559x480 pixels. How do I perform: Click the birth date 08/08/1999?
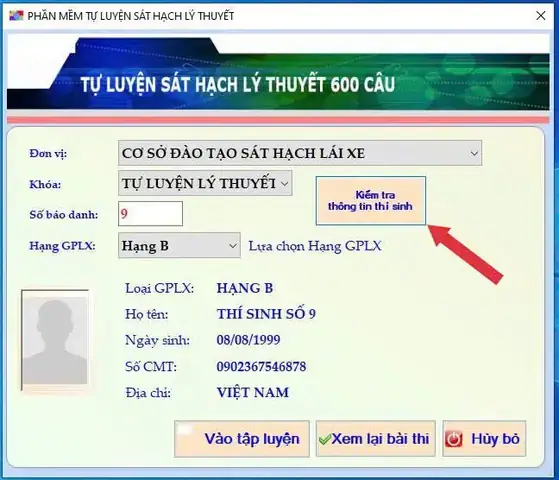pyautogui.click(x=248, y=339)
